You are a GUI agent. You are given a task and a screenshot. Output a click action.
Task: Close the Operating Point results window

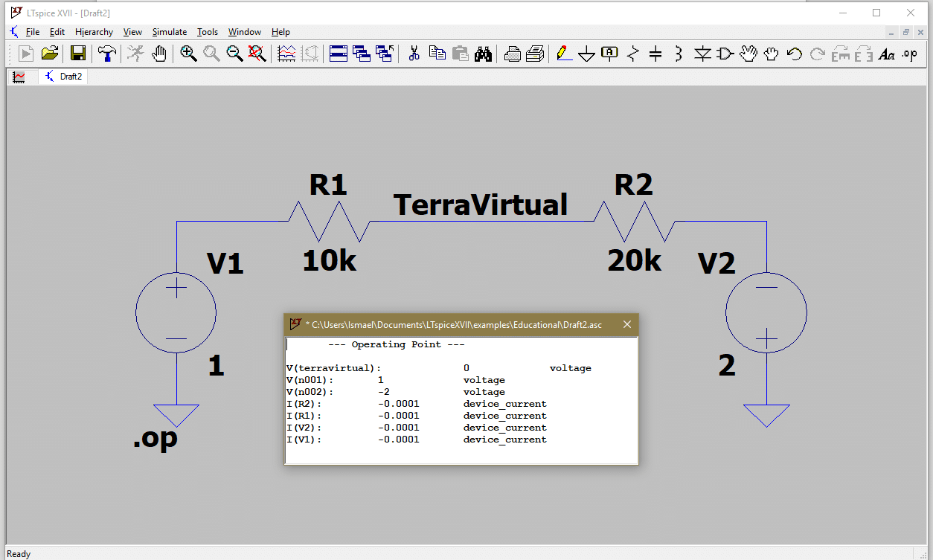[627, 325]
